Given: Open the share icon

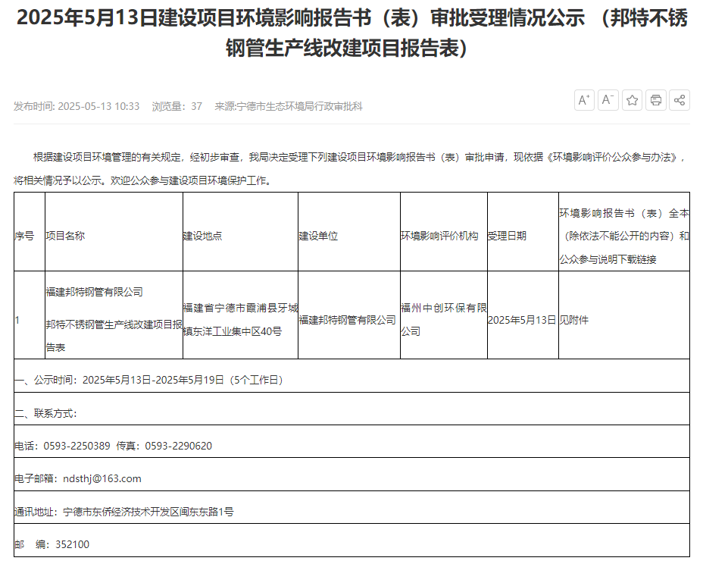Looking at the screenshot, I should coord(680,100).
